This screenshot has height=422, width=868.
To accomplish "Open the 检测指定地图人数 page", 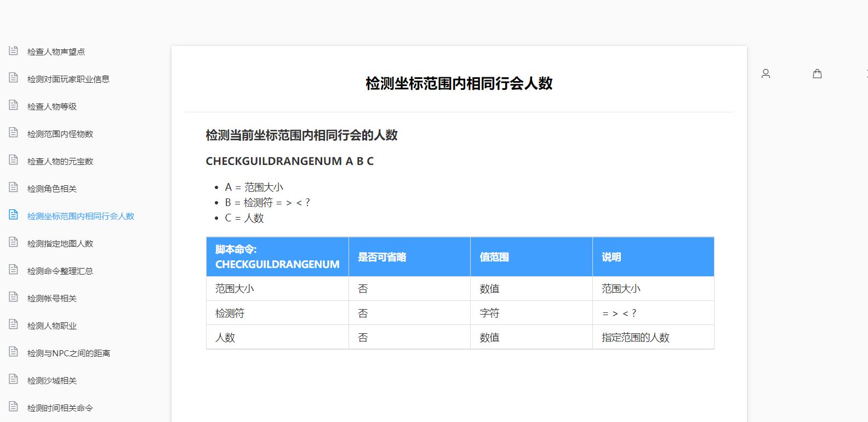I will [60, 244].
